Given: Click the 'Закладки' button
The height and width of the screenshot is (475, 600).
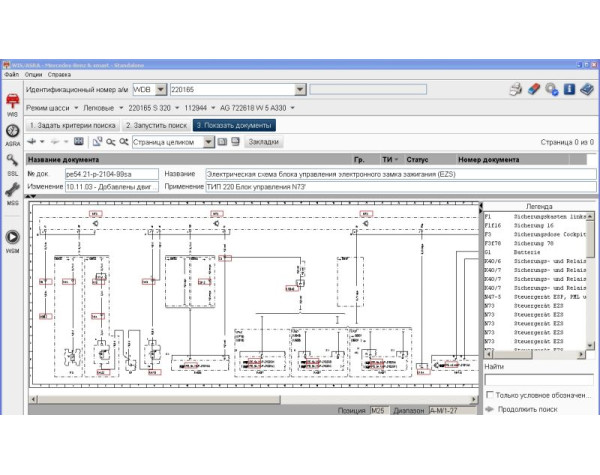Looking at the screenshot, I should (x=263, y=142).
